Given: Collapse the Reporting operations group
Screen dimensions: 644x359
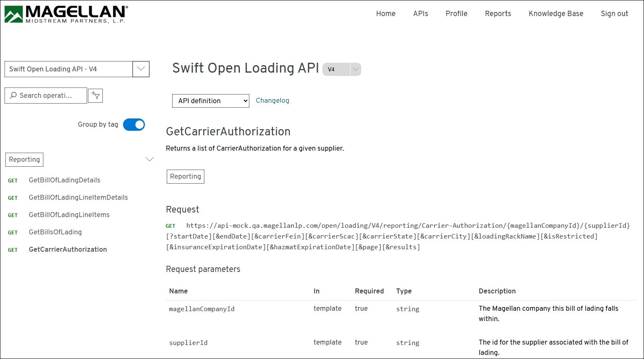Looking at the screenshot, I should (149, 159).
